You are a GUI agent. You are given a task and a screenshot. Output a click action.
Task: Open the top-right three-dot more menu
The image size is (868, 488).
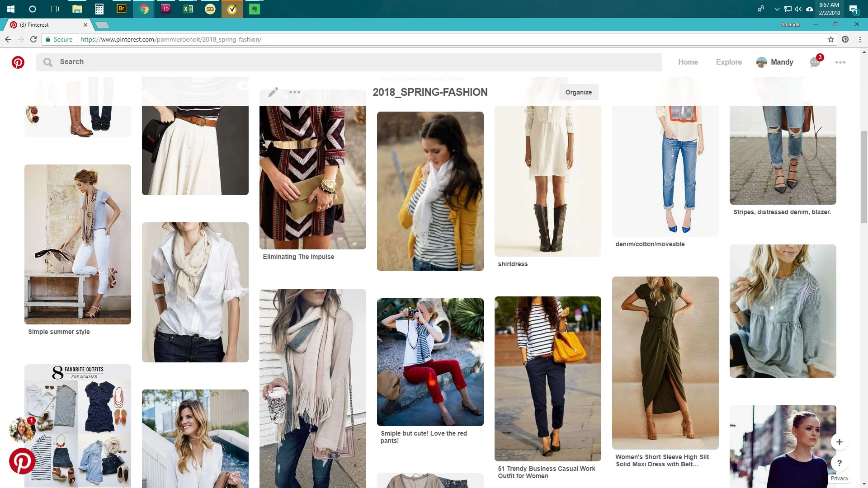pyautogui.click(x=840, y=62)
